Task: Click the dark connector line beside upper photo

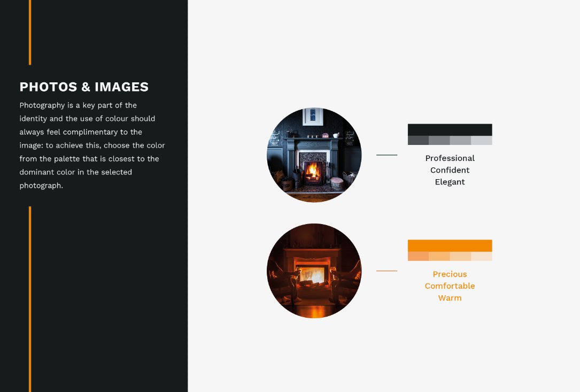Action: click(386, 155)
